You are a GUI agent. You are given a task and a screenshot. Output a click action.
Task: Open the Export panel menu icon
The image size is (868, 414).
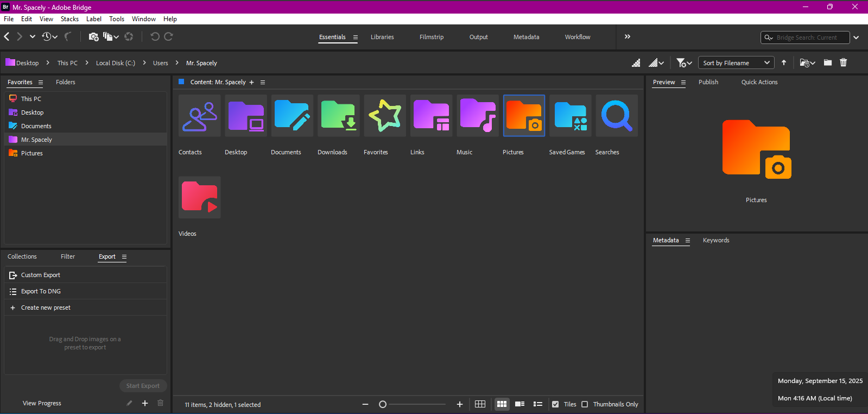[124, 257]
